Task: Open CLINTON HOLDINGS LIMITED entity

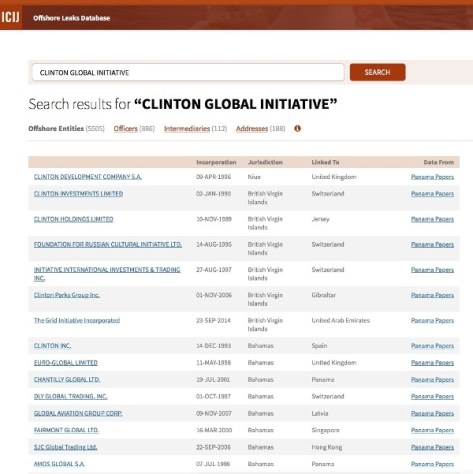Action: (73, 219)
